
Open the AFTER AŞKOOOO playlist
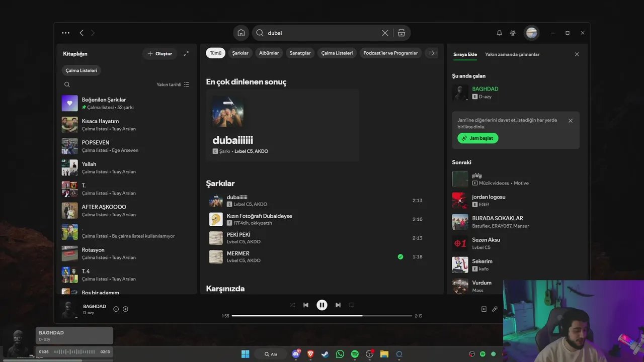point(126,210)
